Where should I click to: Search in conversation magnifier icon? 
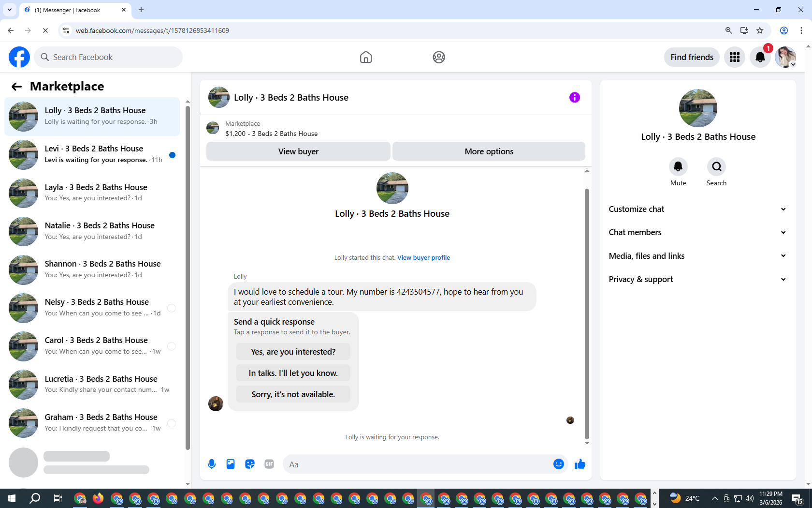click(716, 166)
